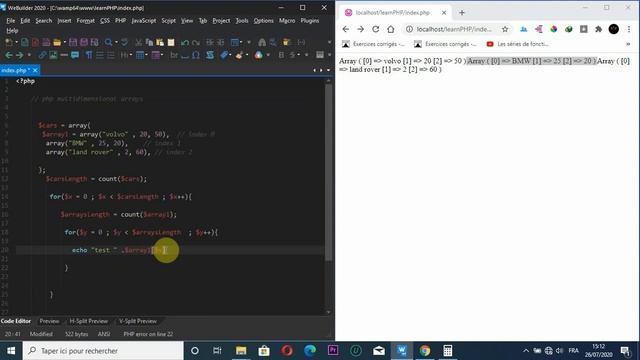Click the ANSI encoding status entry
This screenshot has height=360, width=640.
(104, 334)
